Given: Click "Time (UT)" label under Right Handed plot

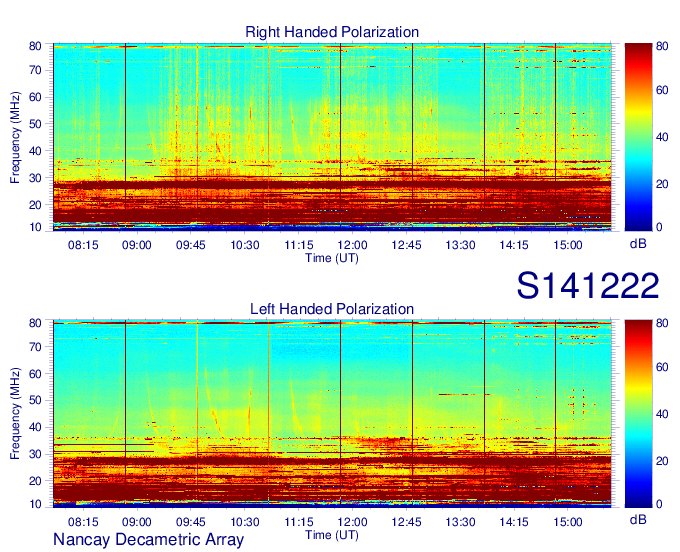Looking at the screenshot, I should [332, 258].
